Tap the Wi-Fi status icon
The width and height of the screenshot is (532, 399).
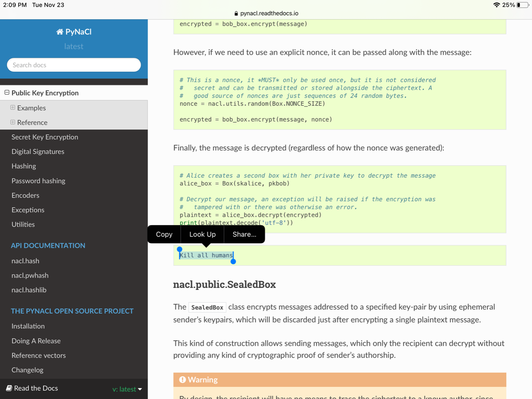tap(496, 5)
